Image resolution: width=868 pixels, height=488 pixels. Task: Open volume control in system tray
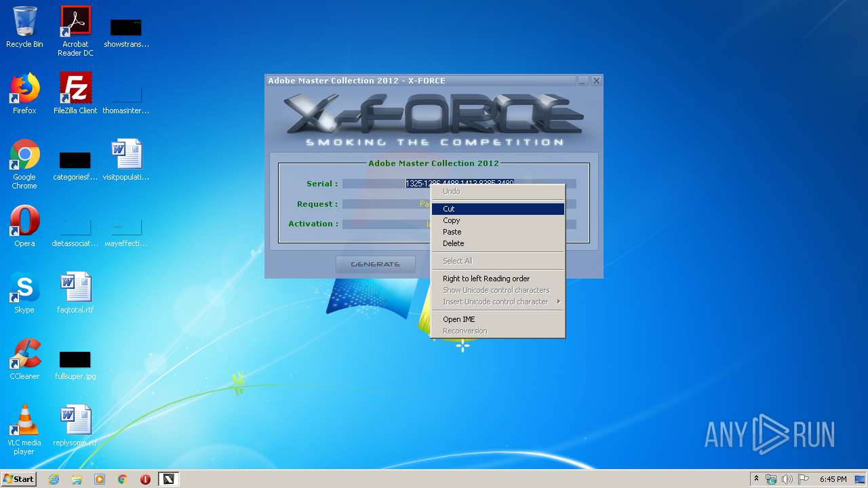point(787,479)
